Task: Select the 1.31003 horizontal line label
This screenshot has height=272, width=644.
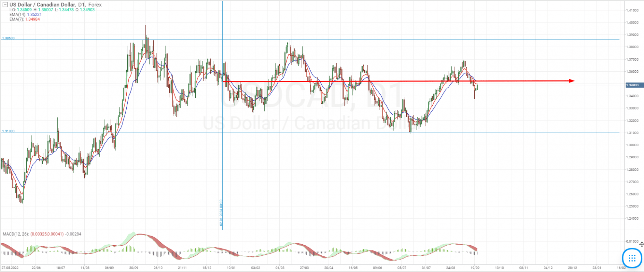Action: 8,131
